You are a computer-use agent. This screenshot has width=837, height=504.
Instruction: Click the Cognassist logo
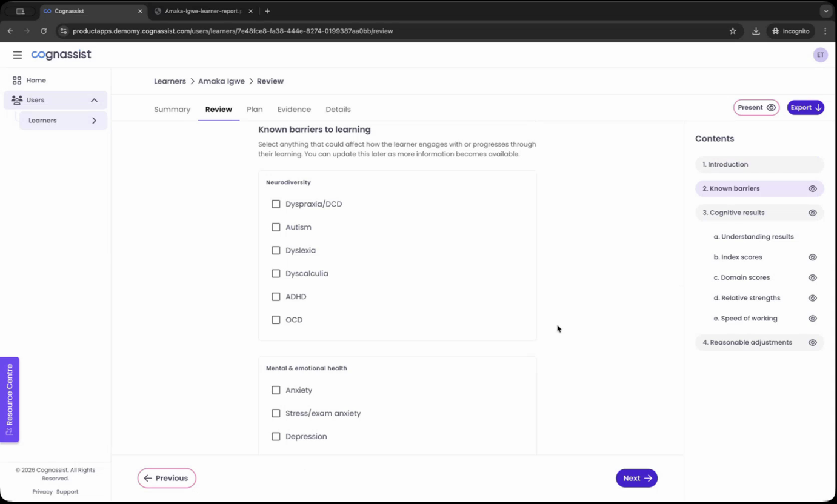pos(61,55)
